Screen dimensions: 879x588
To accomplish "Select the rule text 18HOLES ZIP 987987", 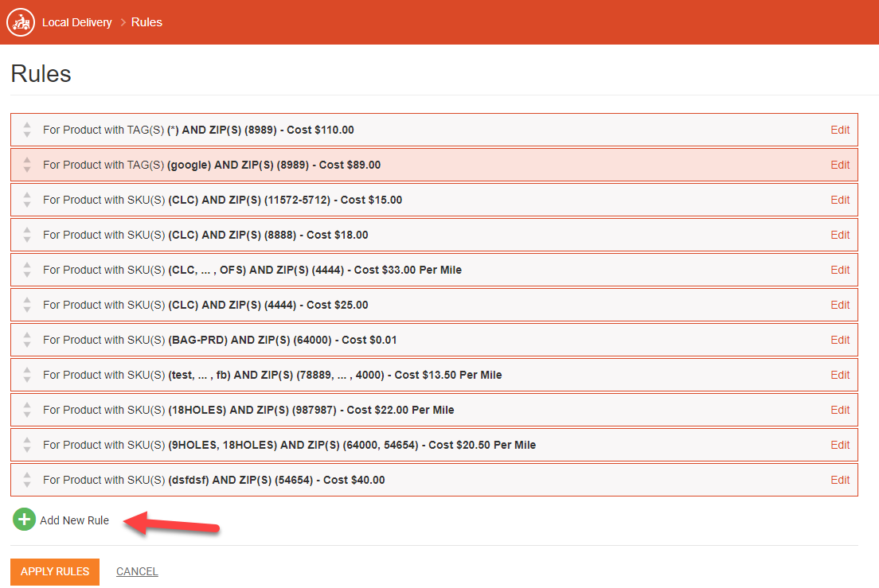I will (248, 410).
